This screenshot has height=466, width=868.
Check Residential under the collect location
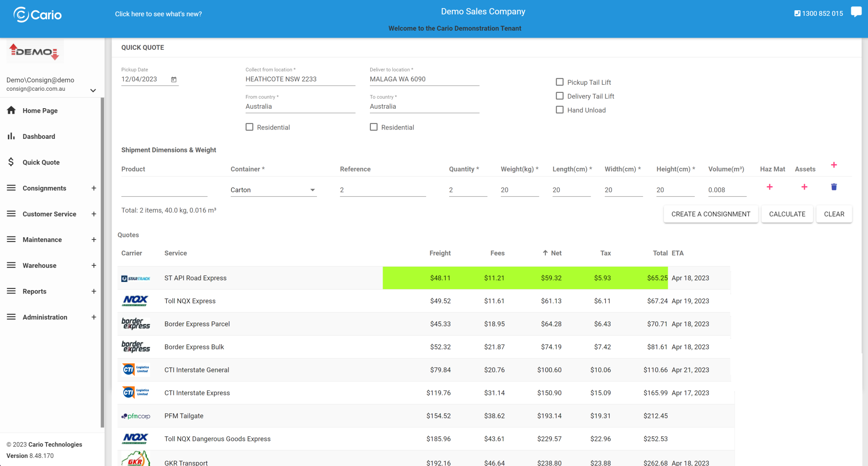click(x=249, y=127)
